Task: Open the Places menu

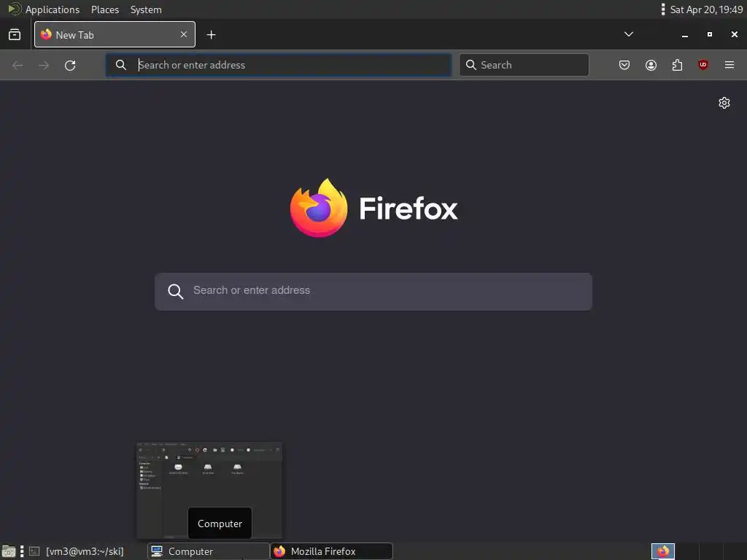Action: pyautogui.click(x=105, y=9)
